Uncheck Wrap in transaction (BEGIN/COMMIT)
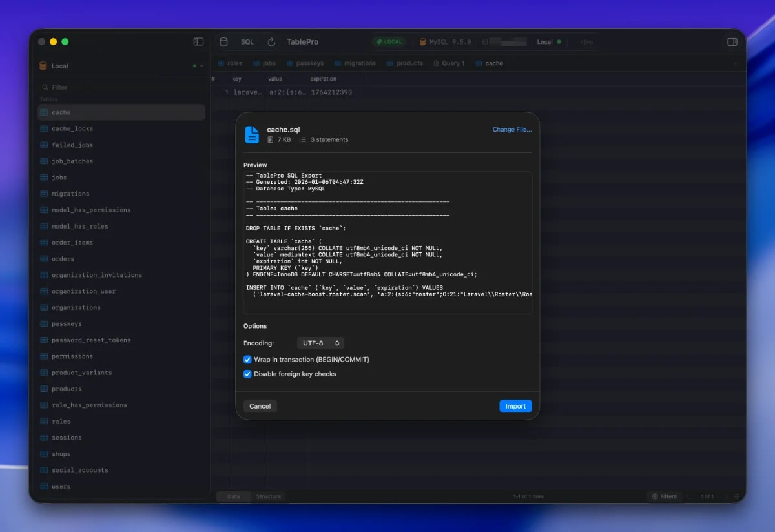The image size is (775, 532). pos(247,360)
